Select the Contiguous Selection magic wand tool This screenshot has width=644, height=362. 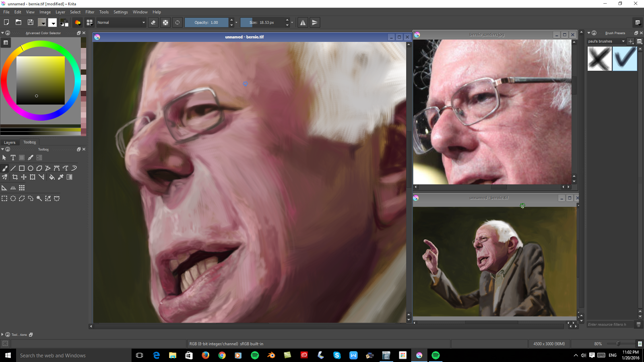pyautogui.click(x=39, y=198)
